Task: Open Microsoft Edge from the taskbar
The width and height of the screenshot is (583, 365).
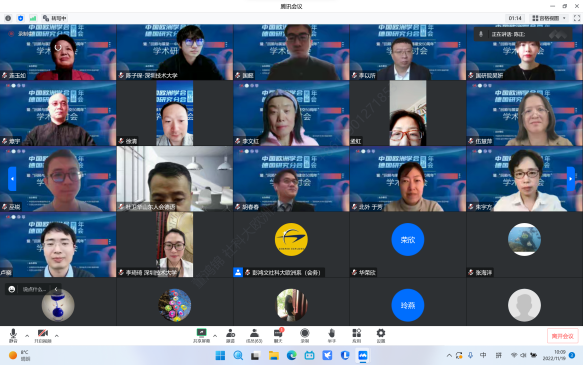Action: (x=292, y=356)
